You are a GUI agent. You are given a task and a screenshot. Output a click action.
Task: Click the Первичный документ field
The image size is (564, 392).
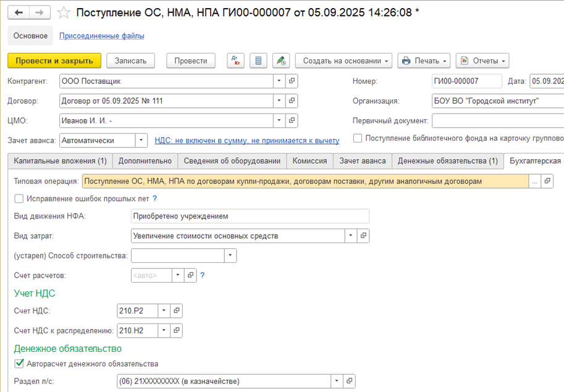point(498,120)
